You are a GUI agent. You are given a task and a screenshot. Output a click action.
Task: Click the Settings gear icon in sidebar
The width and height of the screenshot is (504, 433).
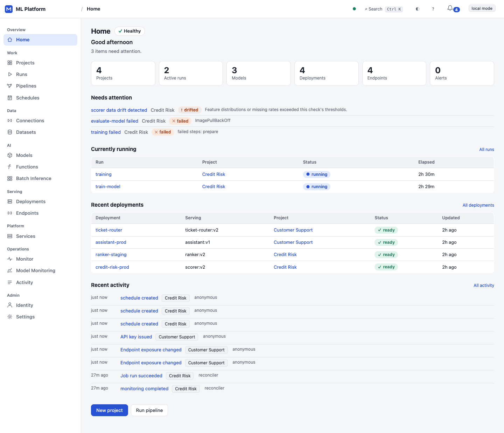(10, 317)
